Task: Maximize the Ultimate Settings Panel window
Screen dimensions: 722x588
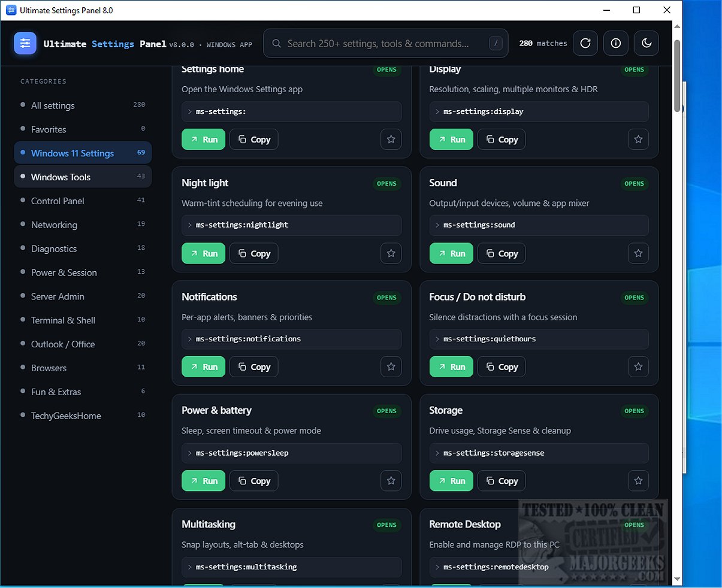Action: tap(636, 10)
